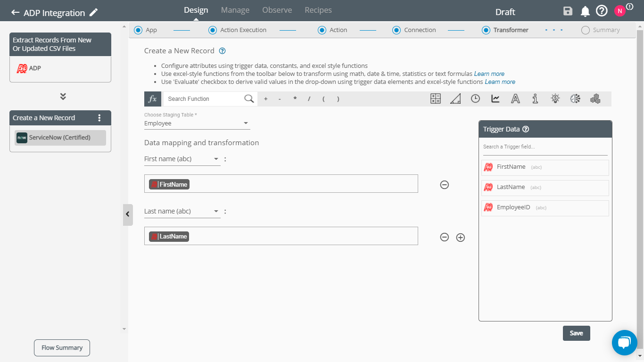Collapse the left panel with arrow handle

point(128,214)
